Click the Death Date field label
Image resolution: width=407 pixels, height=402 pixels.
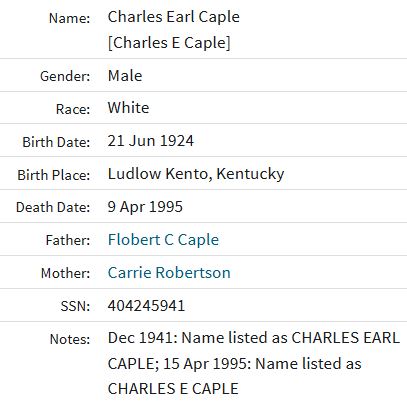coord(53,207)
